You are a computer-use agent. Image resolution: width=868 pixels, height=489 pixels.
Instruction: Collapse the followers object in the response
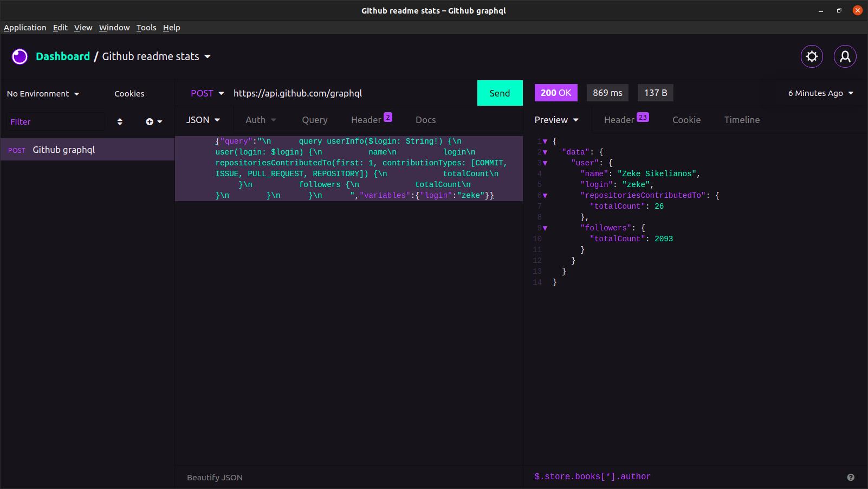pos(545,228)
